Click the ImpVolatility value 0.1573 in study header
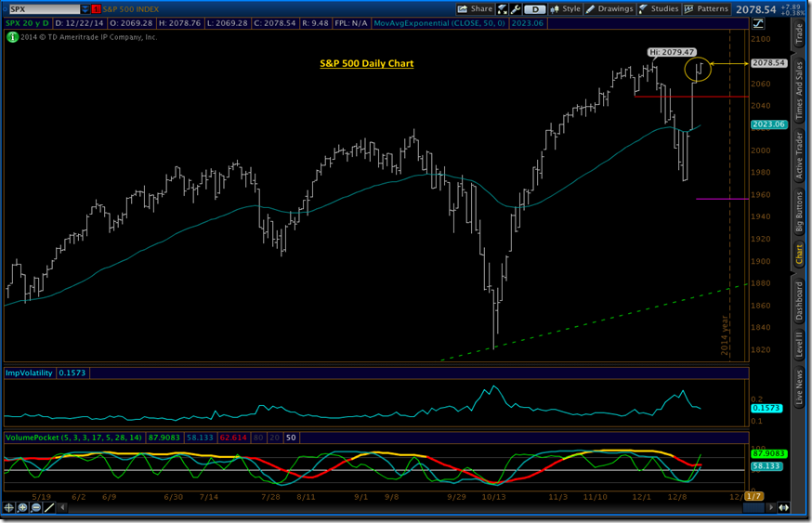812x523 pixels. [72, 373]
